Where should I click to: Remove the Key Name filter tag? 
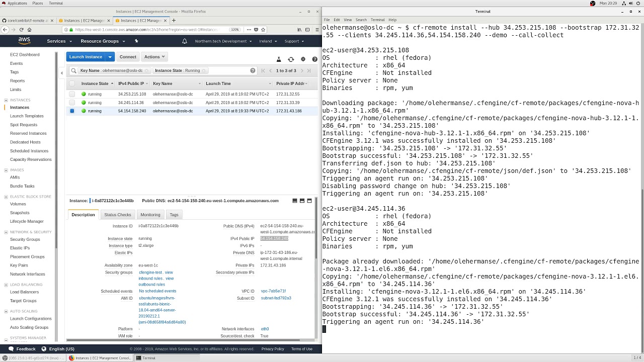tap(147, 70)
